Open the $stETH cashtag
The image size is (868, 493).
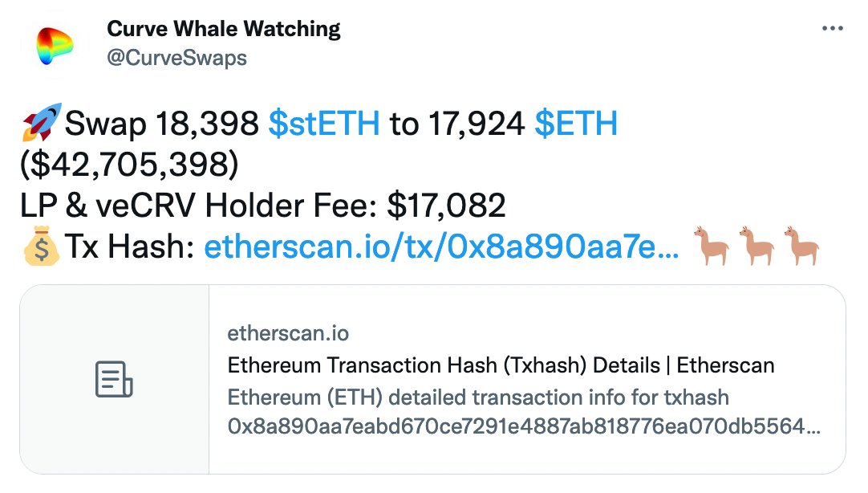pos(324,124)
